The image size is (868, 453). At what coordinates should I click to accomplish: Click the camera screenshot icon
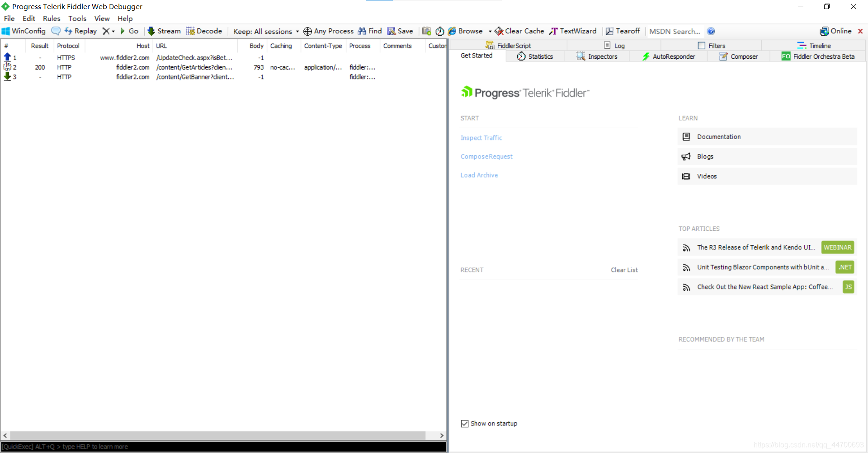(426, 31)
